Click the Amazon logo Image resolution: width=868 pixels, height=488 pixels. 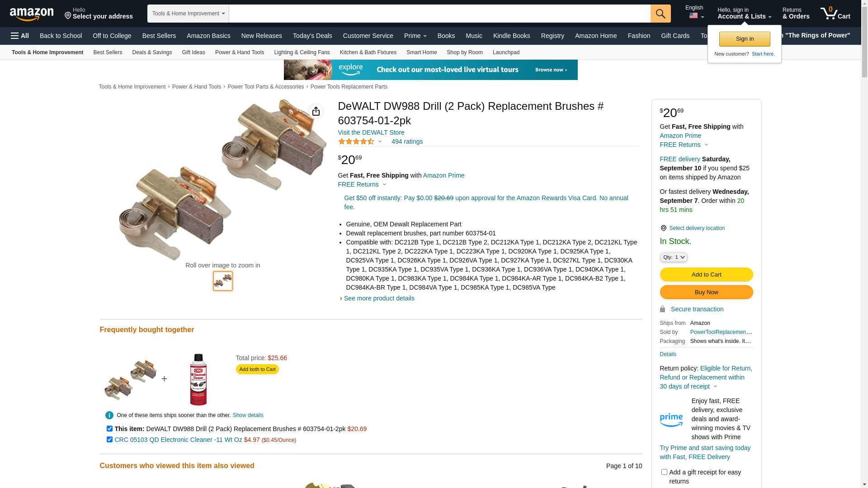click(x=32, y=14)
